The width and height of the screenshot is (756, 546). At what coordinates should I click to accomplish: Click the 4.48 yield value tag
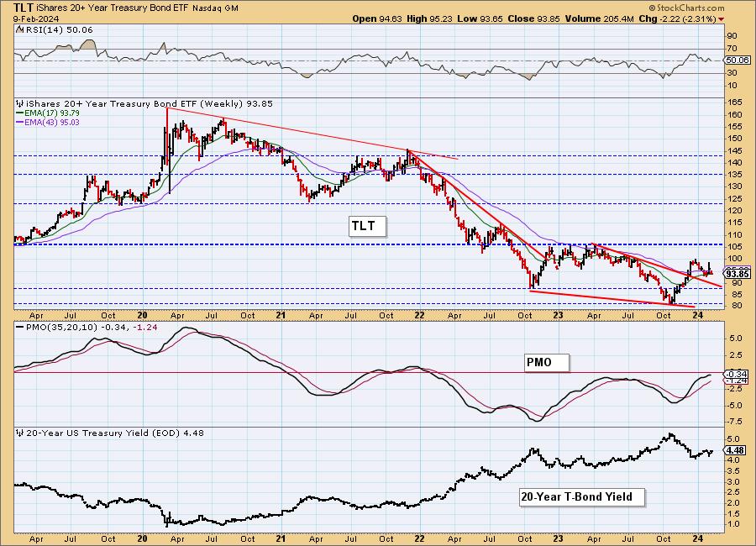tap(736, 450)
